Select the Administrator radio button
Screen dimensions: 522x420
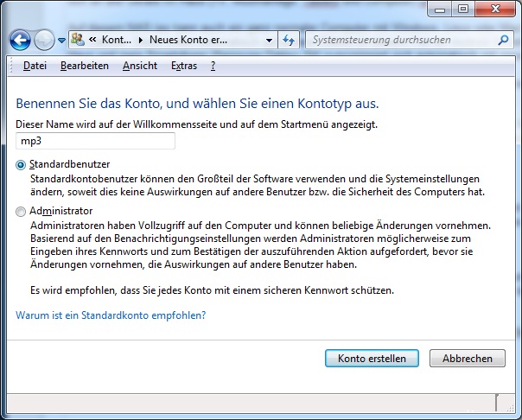21,212
